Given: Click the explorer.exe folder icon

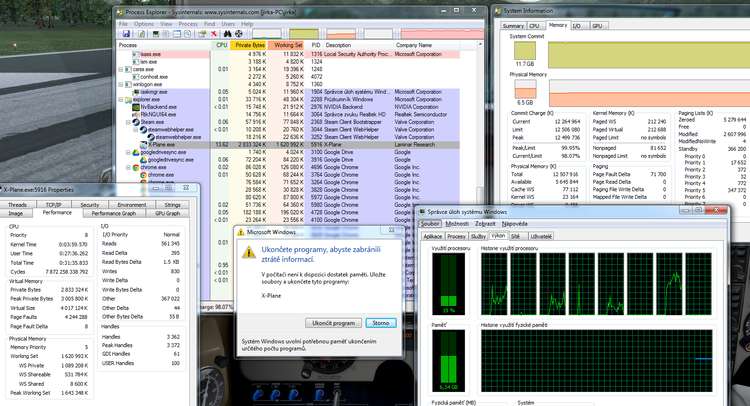Looking at the screenshot, I should point(128,99).
